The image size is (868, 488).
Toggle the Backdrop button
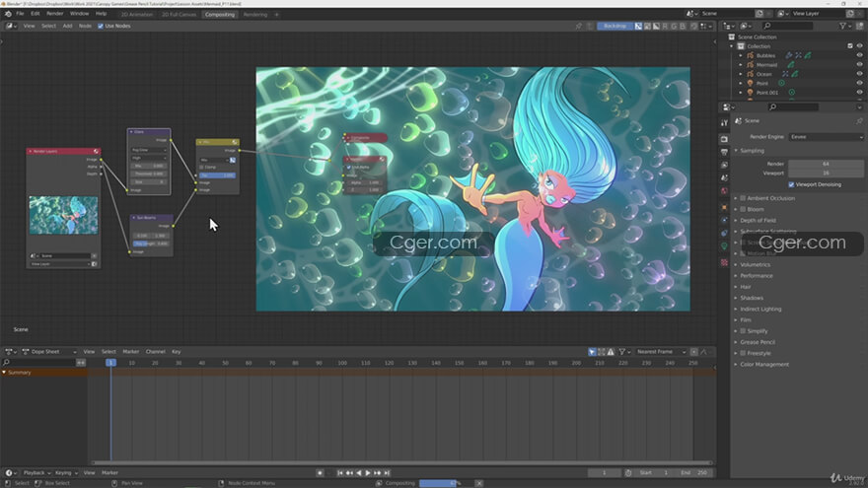pos(614,26)
